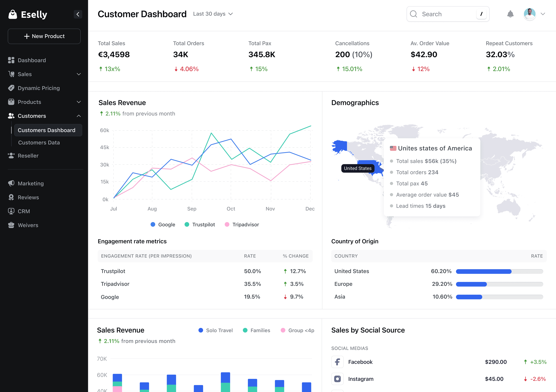Go to the CRM menu item
The height and width of the screenshot is (392, 556).
[x=24, y=211]
